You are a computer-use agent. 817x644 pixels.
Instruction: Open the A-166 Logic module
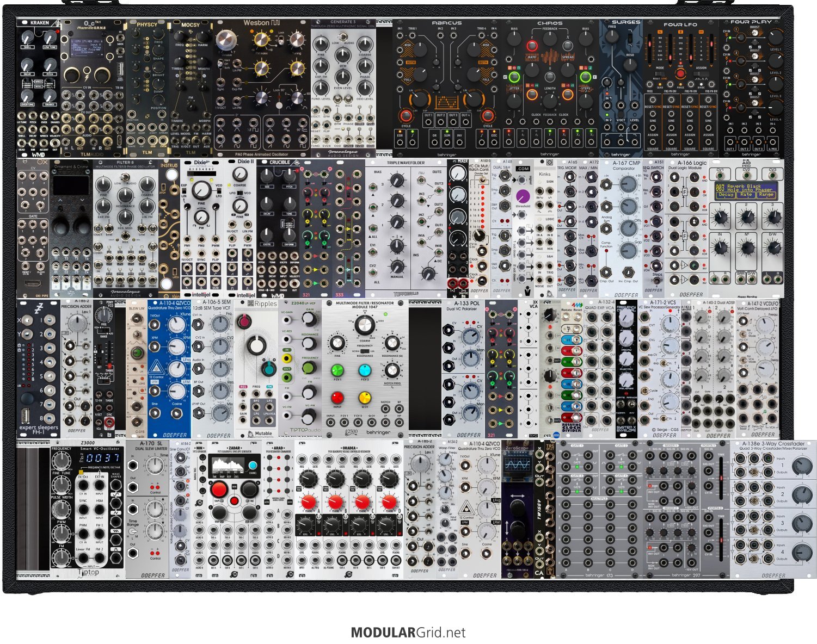click(686, 228)
